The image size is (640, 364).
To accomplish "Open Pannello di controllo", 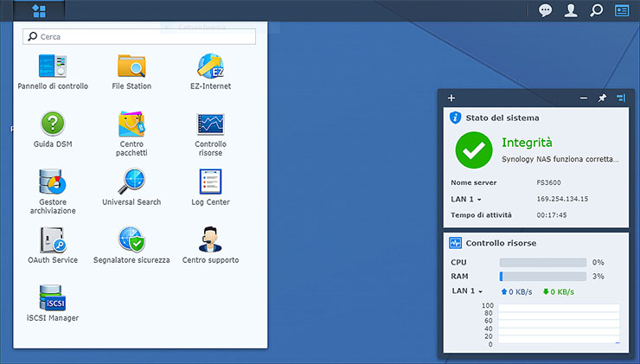I will (52, 67).
